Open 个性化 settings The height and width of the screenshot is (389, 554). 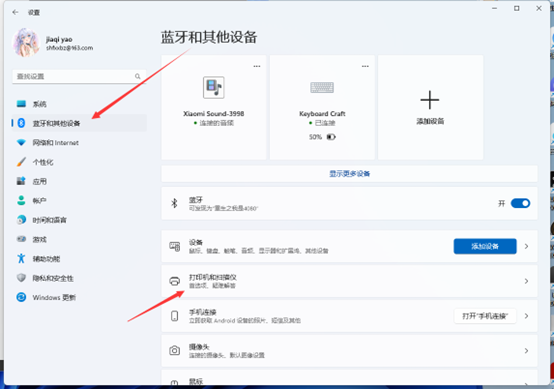click(79, 162)
